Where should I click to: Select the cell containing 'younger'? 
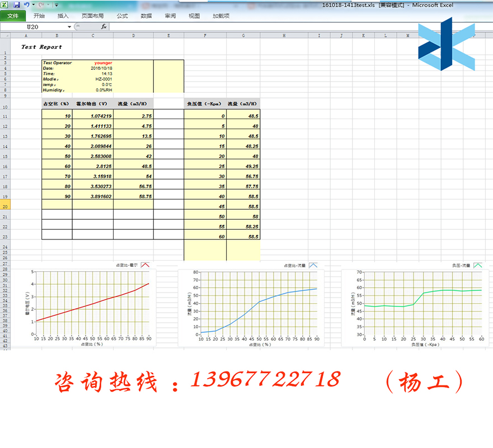click(103, 63)
